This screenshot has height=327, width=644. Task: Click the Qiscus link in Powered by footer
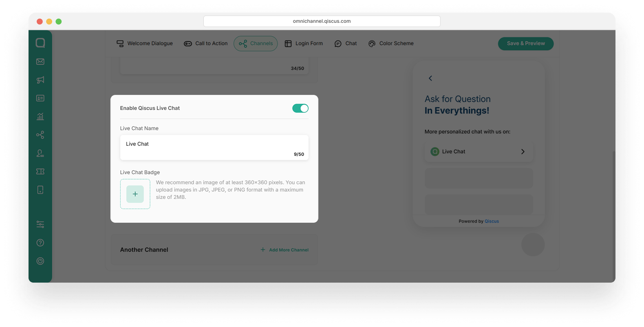pos(492,221)
